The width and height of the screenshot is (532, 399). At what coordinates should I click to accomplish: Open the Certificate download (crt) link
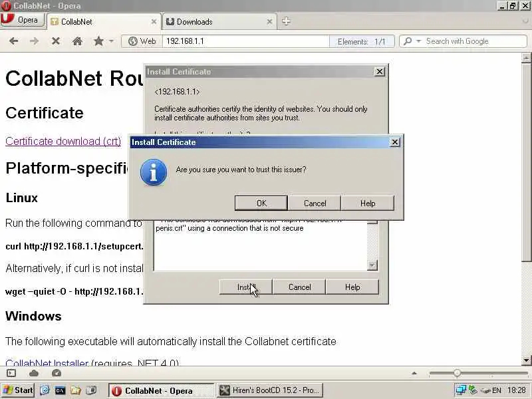click(63, 141)
